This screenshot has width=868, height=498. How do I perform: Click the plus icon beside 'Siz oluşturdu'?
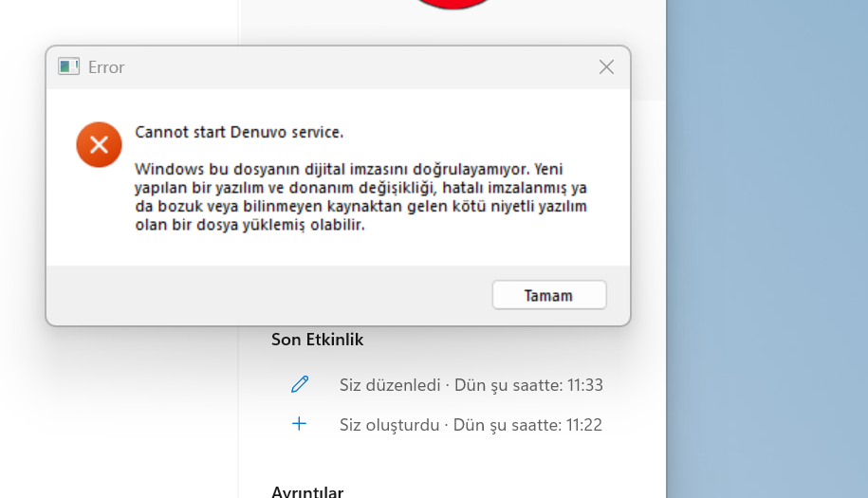299,424
